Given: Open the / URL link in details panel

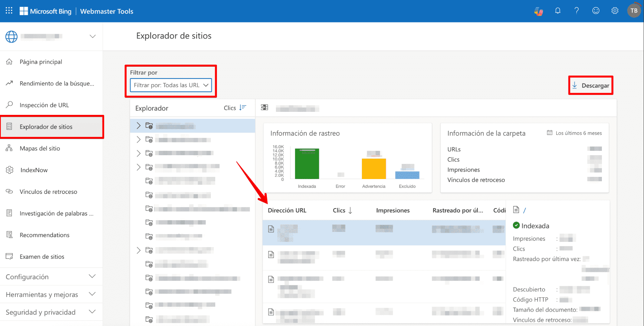Looking at the screenshot, I should (x=525, y=210).
